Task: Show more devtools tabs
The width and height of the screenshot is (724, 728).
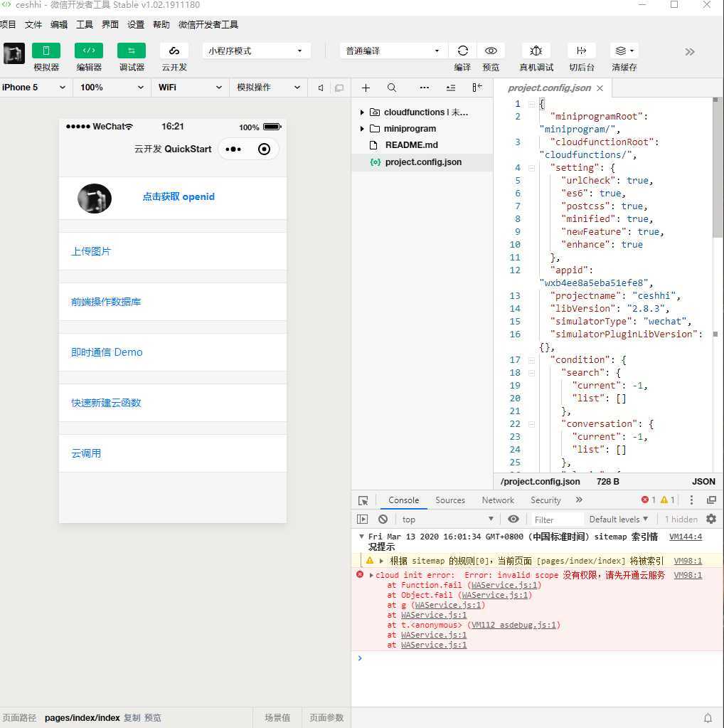Action: coord(579,500)
